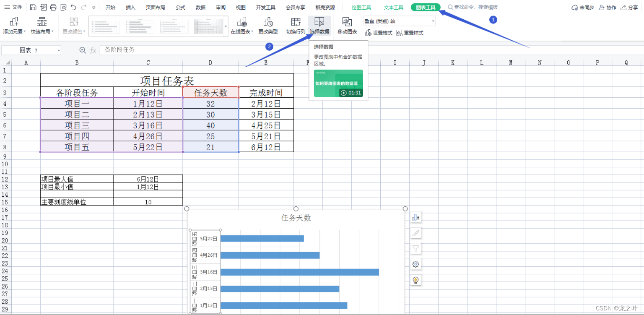The width and height of the screenshot is (644, 315).
Task: Switch to the 稻壳资源 tab
Action: point(325,8)
